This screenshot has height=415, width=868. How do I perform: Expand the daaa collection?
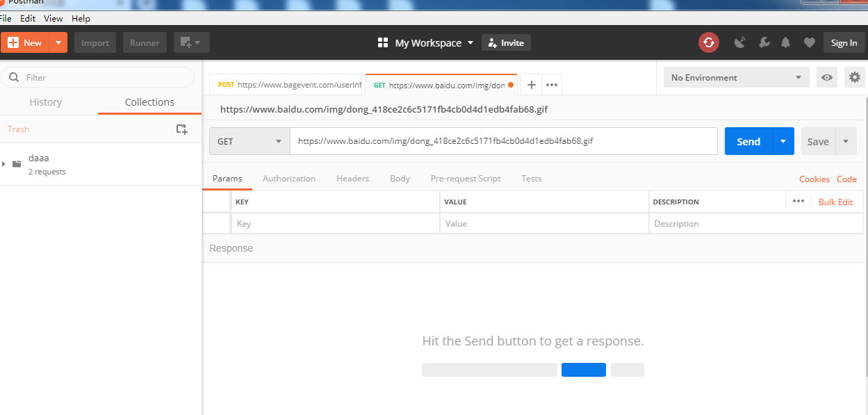(x=6, y=164)
